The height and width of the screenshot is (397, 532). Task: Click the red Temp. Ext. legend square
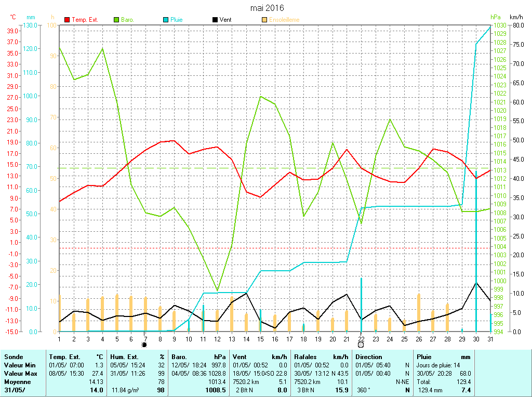tap(67, 20)
